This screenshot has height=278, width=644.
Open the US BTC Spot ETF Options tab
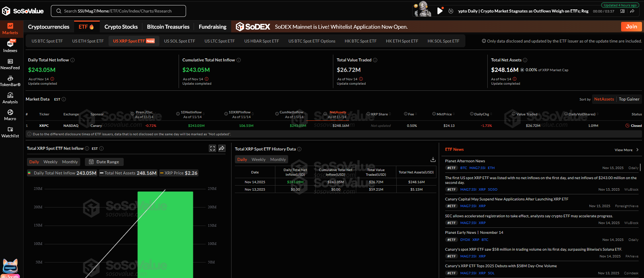312,41
